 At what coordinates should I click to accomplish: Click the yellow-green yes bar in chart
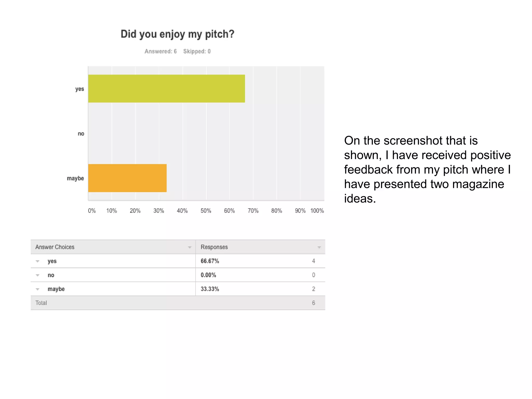pyautogui.click(x=166, y=89)
